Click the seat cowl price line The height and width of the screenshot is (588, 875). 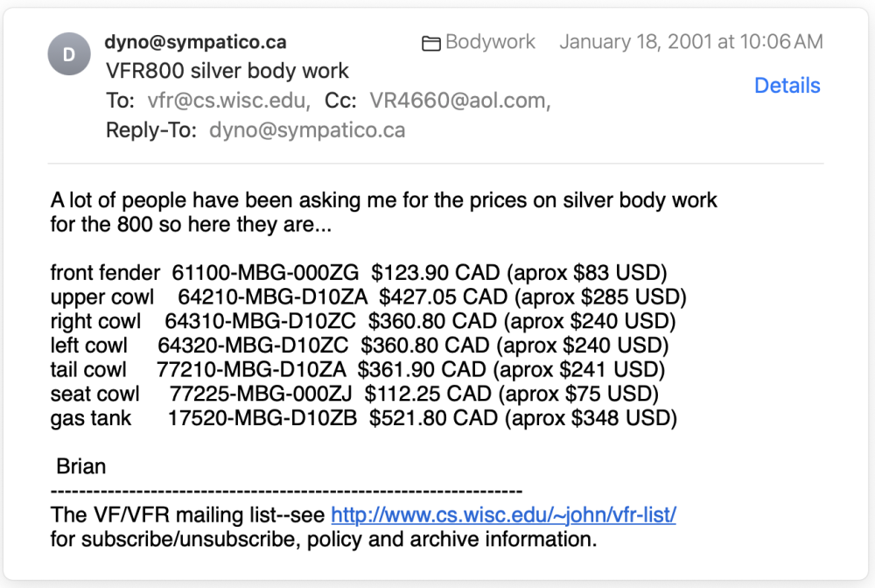point(353,394)
